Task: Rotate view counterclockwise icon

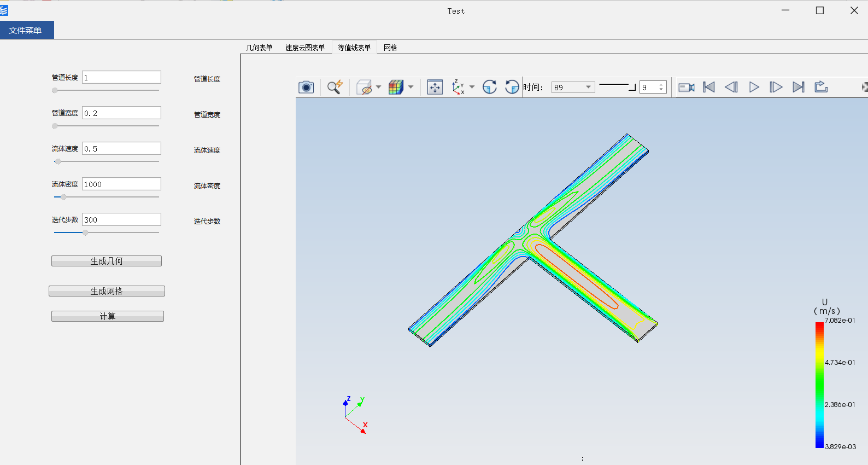Action: click(512, 87)
